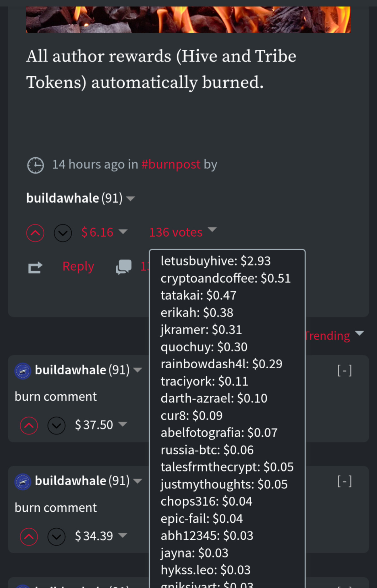Click the post's fire banner image

click(188, 20)
